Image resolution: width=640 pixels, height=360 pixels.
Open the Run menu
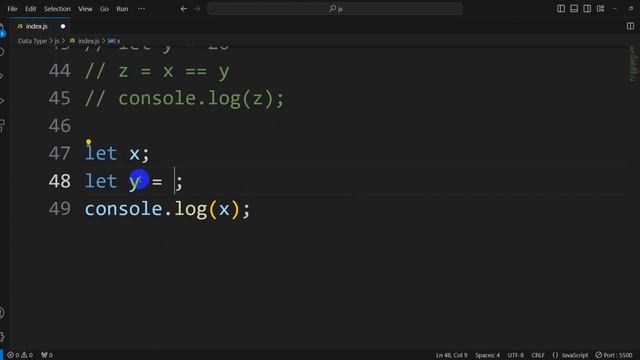pos(122,9)
